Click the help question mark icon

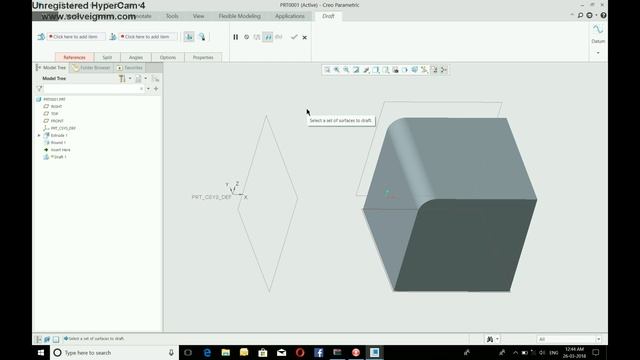(x=603, y=16)
